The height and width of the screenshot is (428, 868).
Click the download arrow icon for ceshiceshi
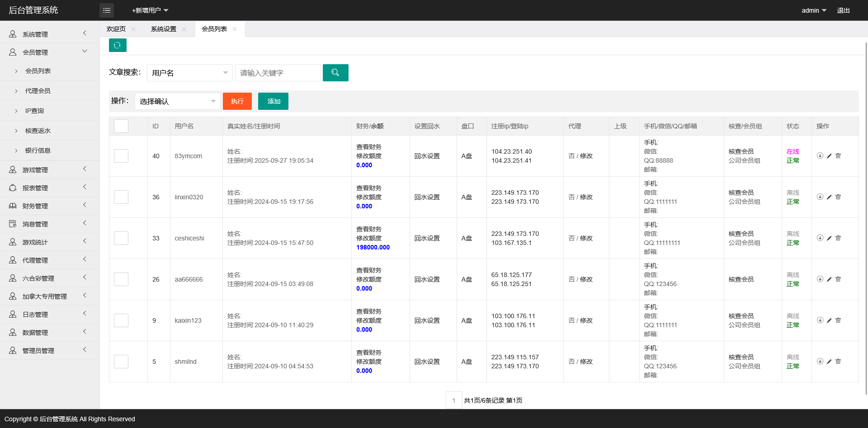coord(820,238)
